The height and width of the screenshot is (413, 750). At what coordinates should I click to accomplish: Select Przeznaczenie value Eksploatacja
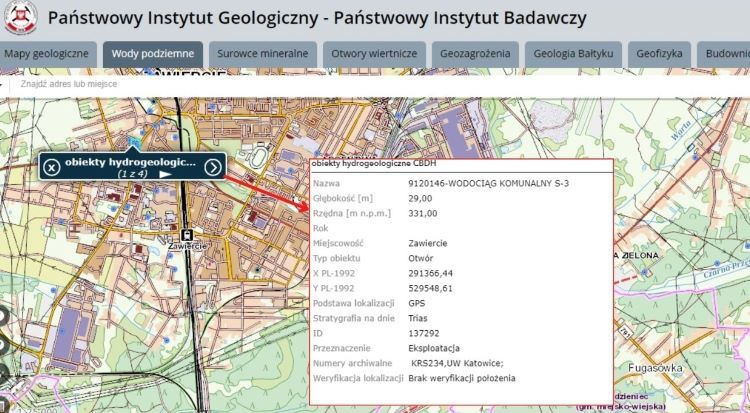[x=434, y=348]
